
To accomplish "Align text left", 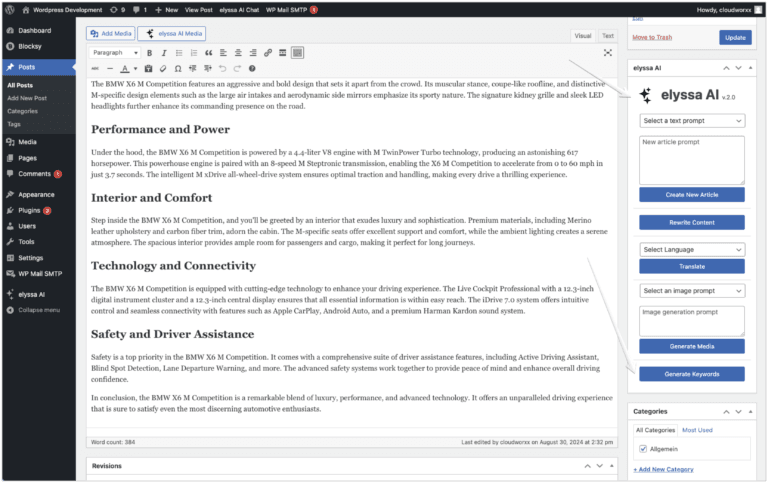I will click(223, 53).
